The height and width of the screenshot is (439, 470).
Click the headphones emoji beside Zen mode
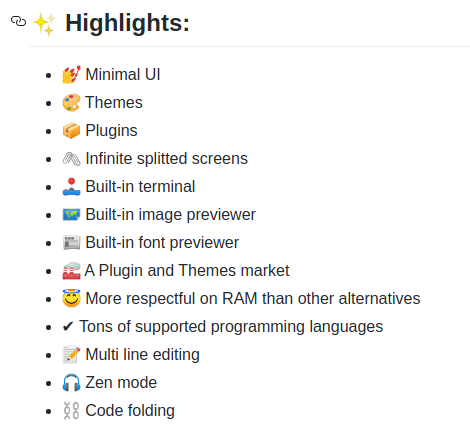click(x=71, y=382)
